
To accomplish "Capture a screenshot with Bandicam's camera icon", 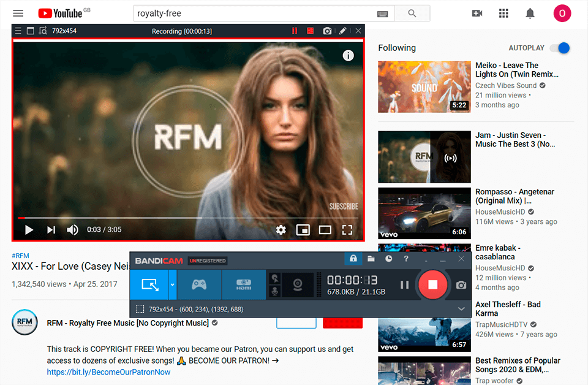I will click(461, 284).
